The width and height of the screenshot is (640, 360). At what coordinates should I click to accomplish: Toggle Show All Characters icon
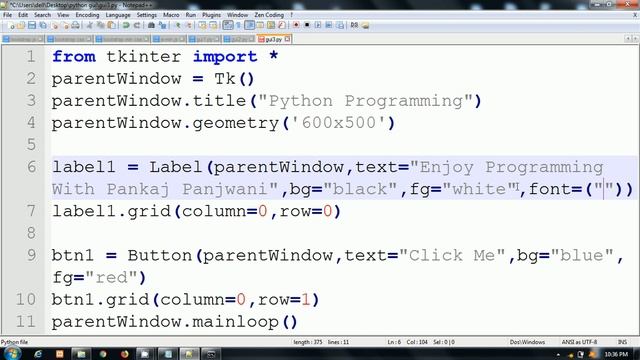238,25
